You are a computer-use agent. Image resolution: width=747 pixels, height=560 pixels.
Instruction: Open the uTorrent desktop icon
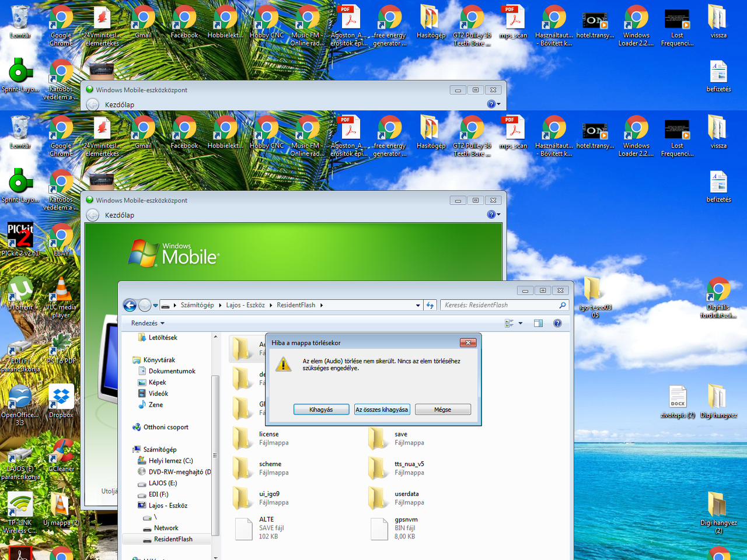[20, 293]
